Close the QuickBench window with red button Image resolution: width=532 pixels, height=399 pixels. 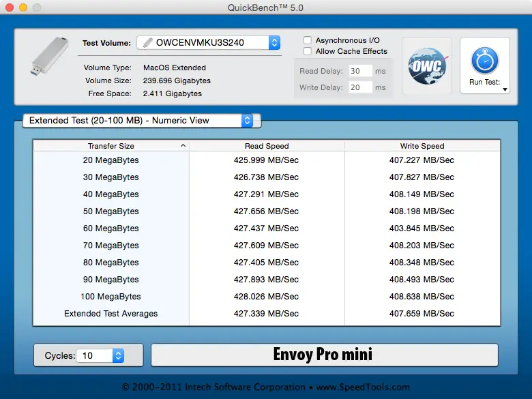point(10,8)
